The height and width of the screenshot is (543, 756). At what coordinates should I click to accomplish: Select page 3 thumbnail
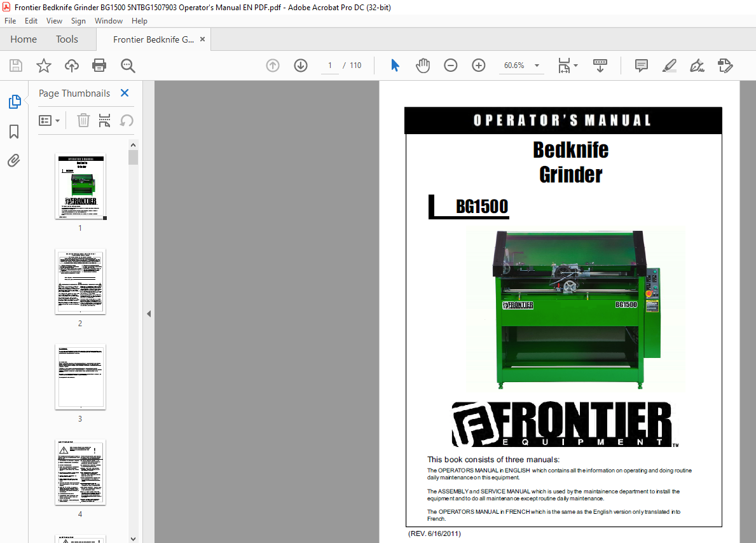pyautogui.click(x=81, y=377)
